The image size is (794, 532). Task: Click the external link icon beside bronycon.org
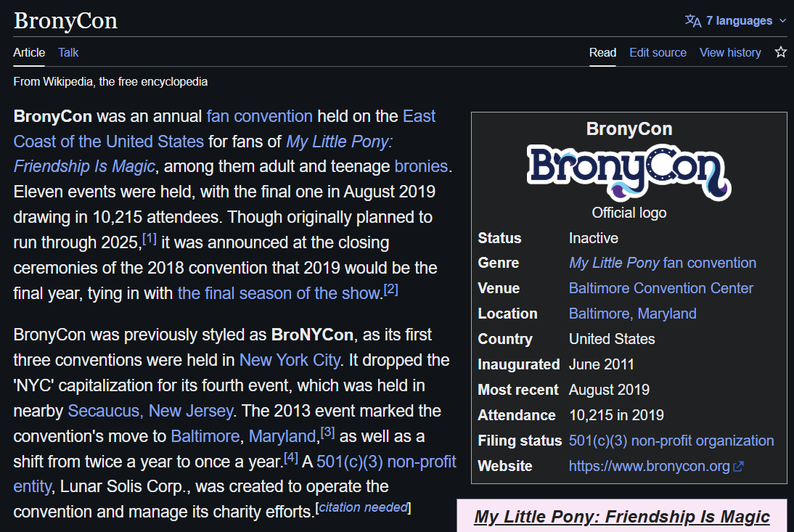(x=738, y=466)
